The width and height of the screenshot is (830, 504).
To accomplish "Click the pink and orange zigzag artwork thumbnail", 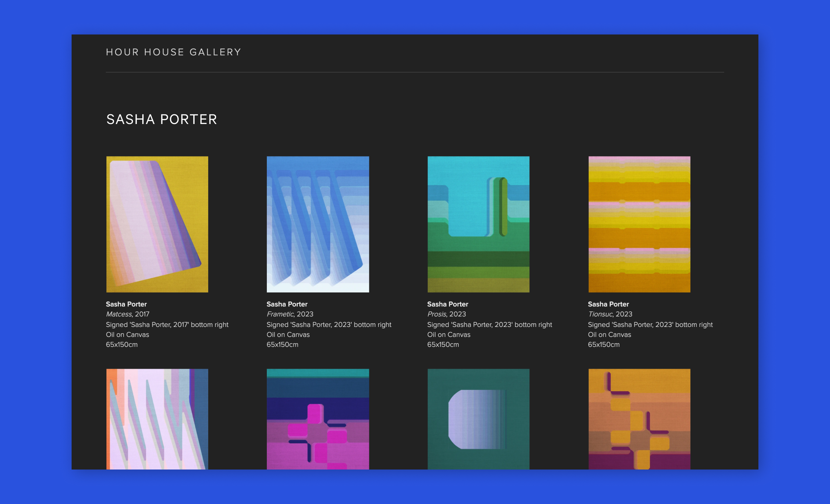I will tap(157, 419).
